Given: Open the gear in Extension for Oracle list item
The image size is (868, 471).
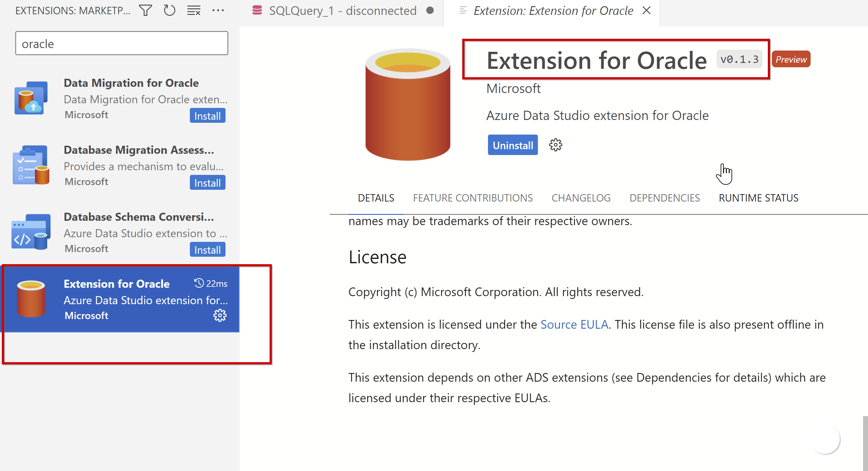Looking at the screenshot, I should coord(220,315).
